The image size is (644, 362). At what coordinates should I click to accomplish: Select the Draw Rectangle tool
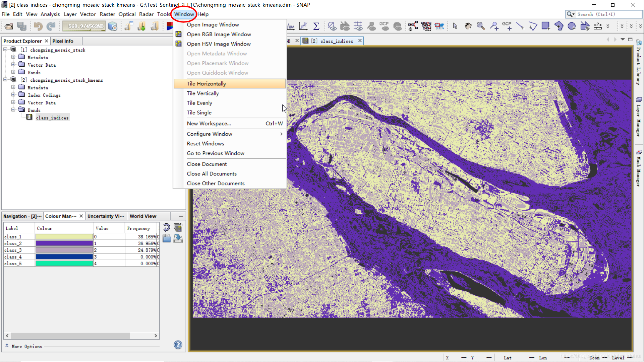pos(546,26)
